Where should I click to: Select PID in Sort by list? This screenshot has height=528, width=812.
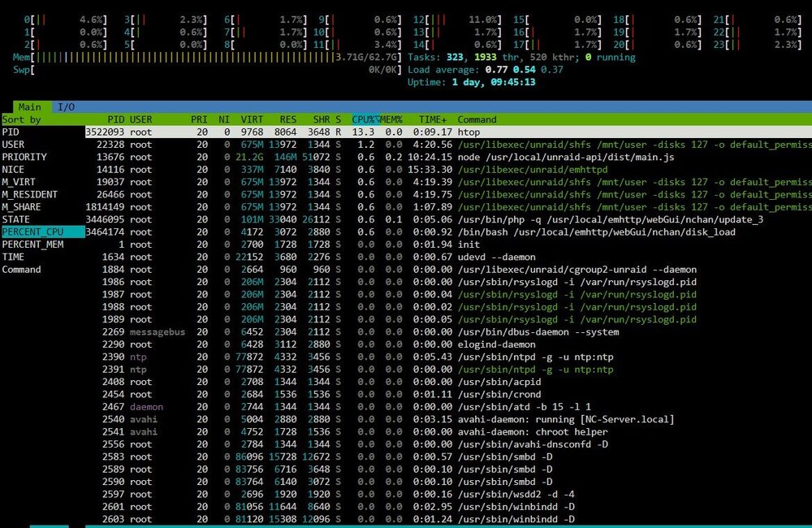pos(42,132)
